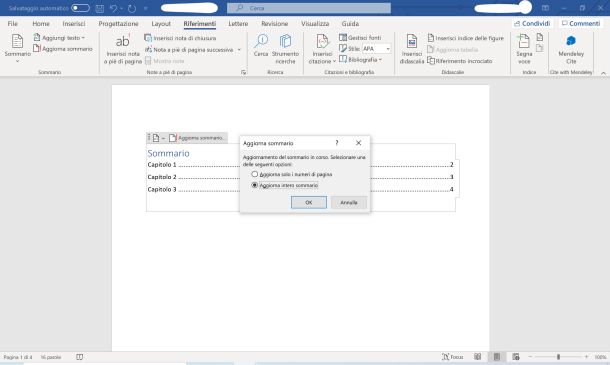610x365 pixels.
Task: Open the Commenti button
Action: (581, 24)
